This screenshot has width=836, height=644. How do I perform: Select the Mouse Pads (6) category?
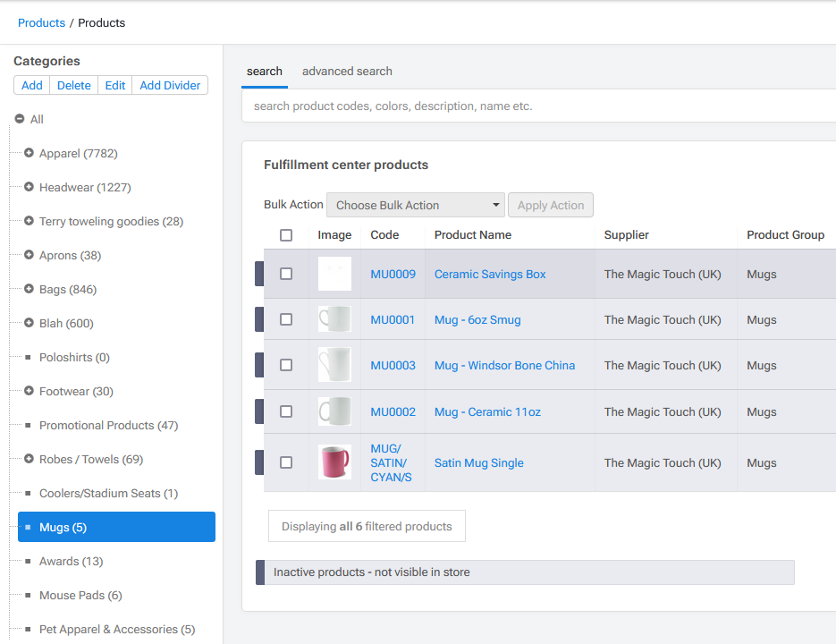pyautogui.click(x=80, y=595)
